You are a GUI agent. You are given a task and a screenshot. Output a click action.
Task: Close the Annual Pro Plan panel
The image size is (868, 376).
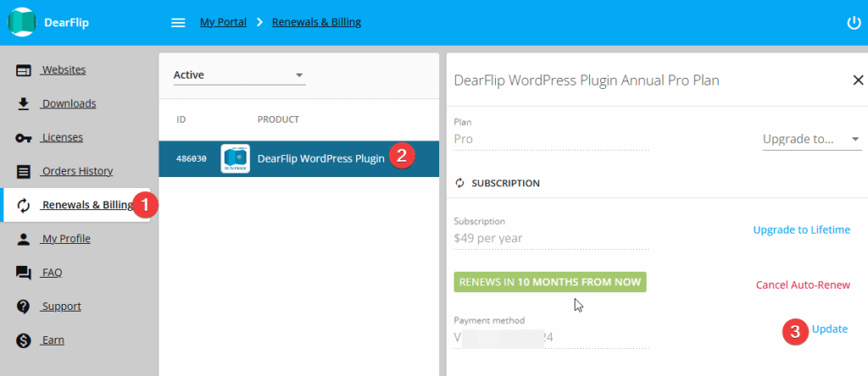coord(857,80)
